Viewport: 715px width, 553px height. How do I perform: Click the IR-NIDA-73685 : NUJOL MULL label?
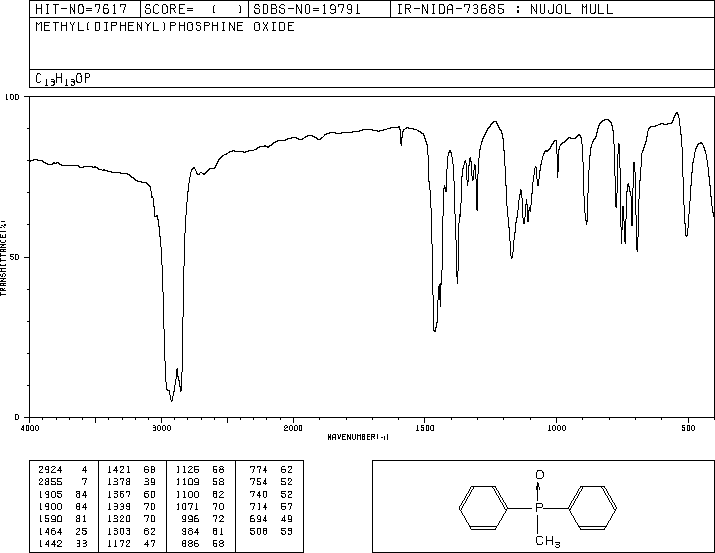tap(505, 9)
